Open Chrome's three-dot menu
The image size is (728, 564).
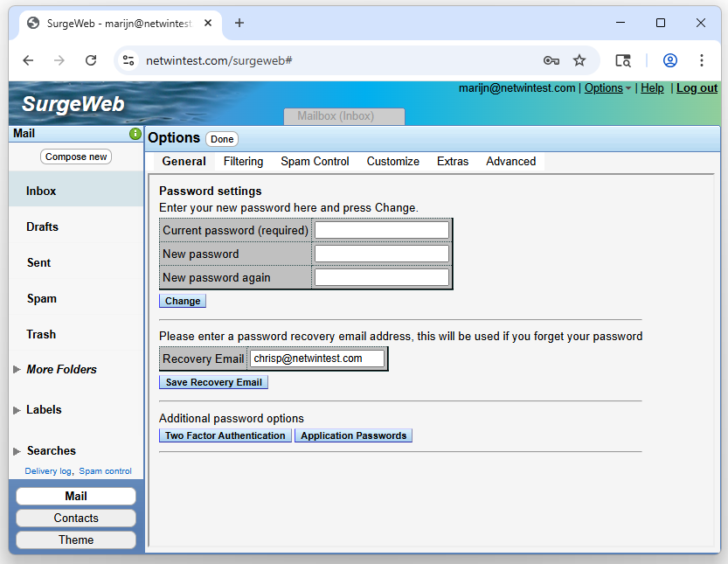pos(702,60)
